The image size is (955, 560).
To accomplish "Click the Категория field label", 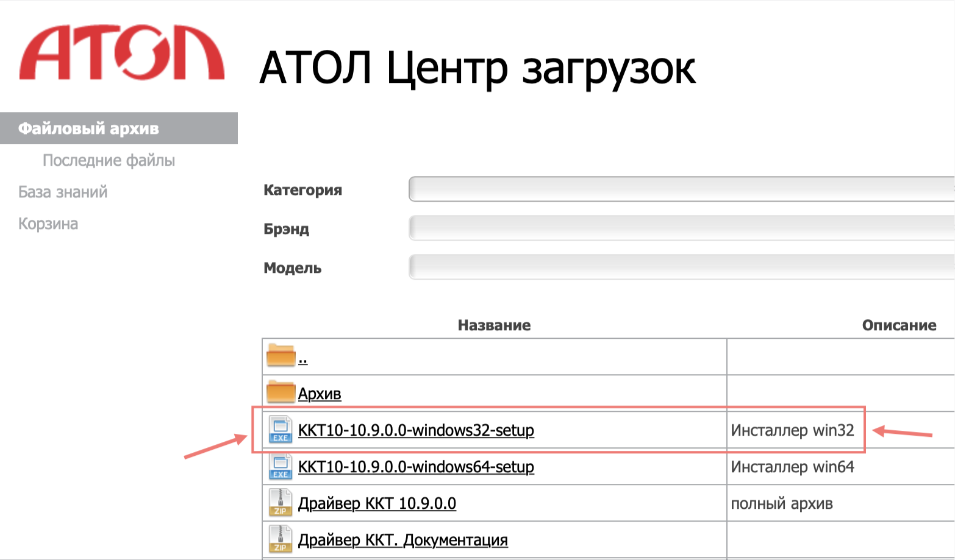I will pyautogui.click(x=302, y=190).
